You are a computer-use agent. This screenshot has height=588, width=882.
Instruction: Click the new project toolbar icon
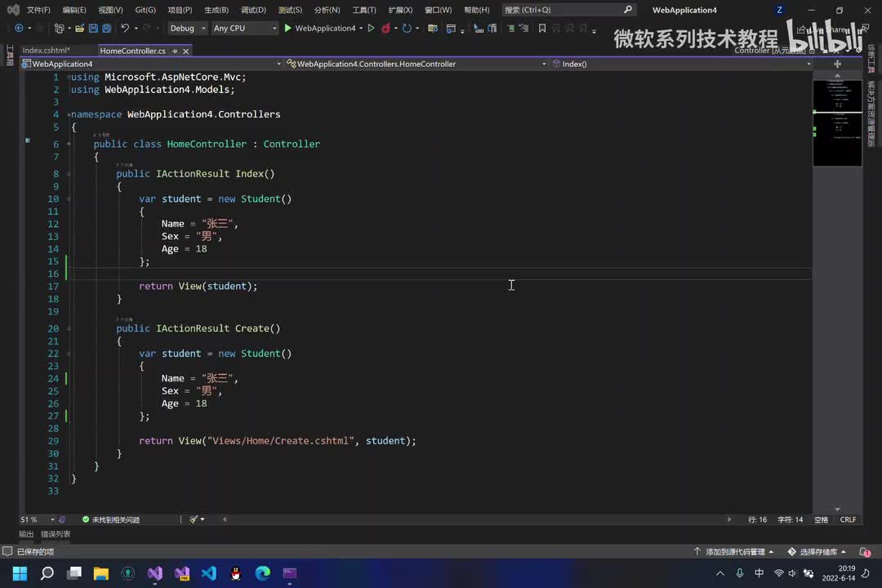click(x=59, y=28)
